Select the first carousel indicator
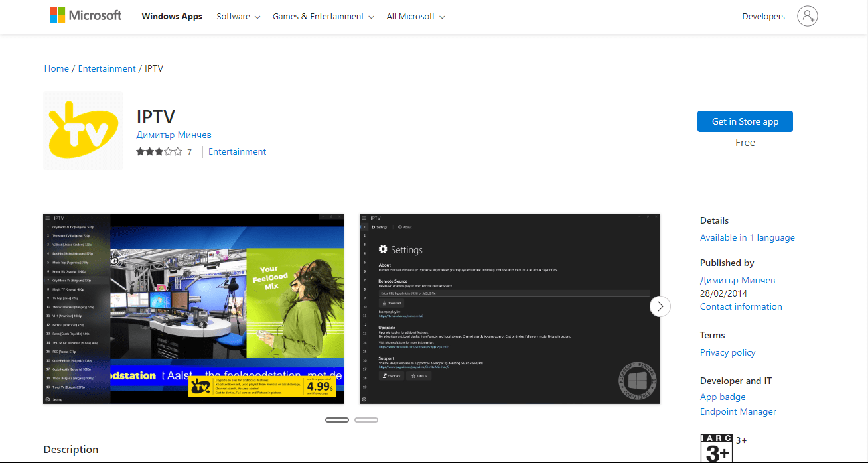 pyautogui.click(x=337, y=420)
